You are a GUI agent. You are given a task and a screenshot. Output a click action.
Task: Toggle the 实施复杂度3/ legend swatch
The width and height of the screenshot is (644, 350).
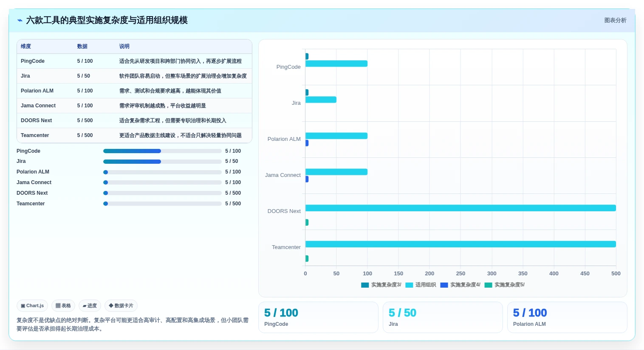[x=365, y=285]
